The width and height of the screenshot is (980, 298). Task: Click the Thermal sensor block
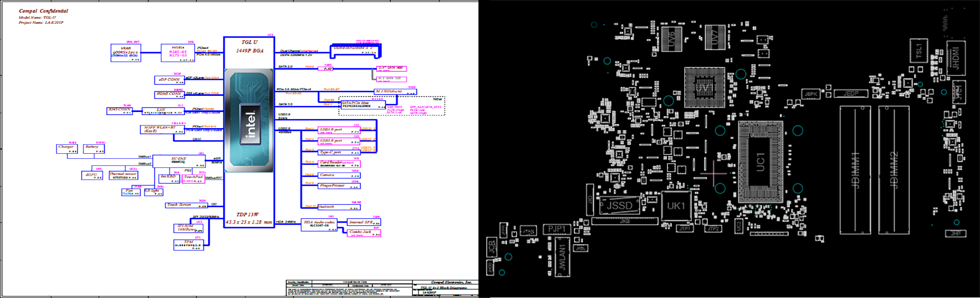click(x=124, y=175)
